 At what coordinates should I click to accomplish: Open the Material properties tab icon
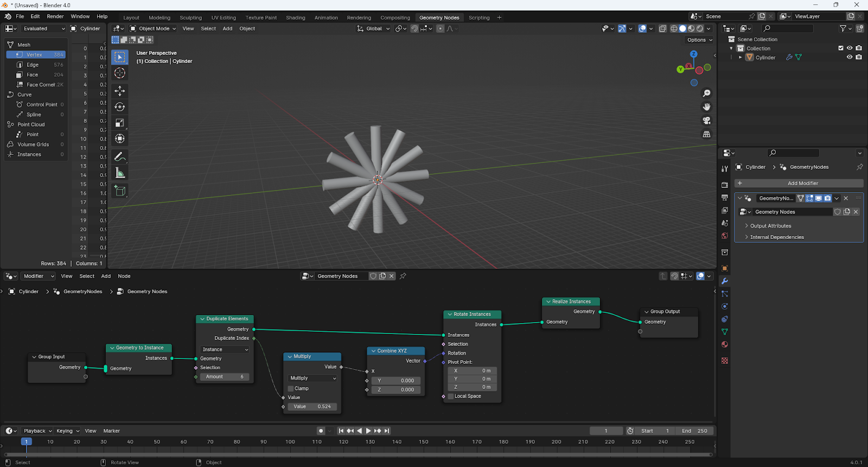click(725, 345)
